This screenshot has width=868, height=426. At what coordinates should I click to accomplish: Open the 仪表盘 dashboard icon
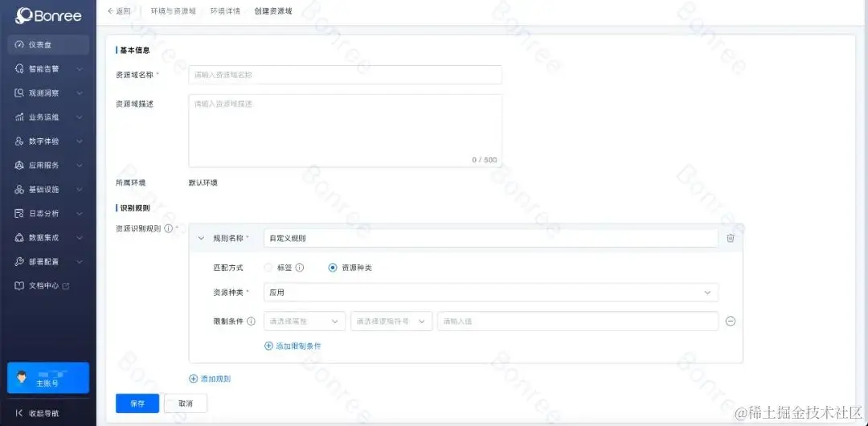coord(19,45)
